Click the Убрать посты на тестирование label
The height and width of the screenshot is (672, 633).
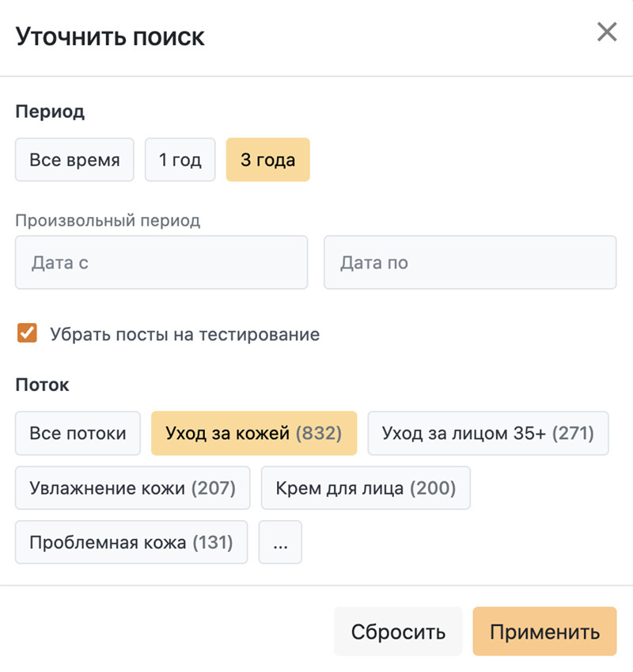point(184,334)
